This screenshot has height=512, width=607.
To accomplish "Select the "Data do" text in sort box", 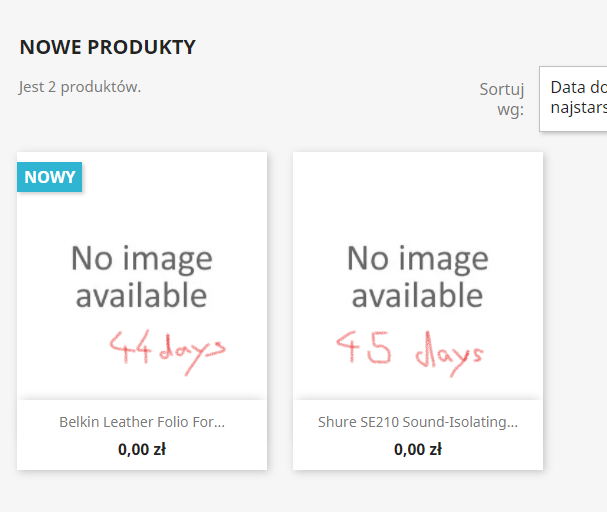I will tap(577, 87).
